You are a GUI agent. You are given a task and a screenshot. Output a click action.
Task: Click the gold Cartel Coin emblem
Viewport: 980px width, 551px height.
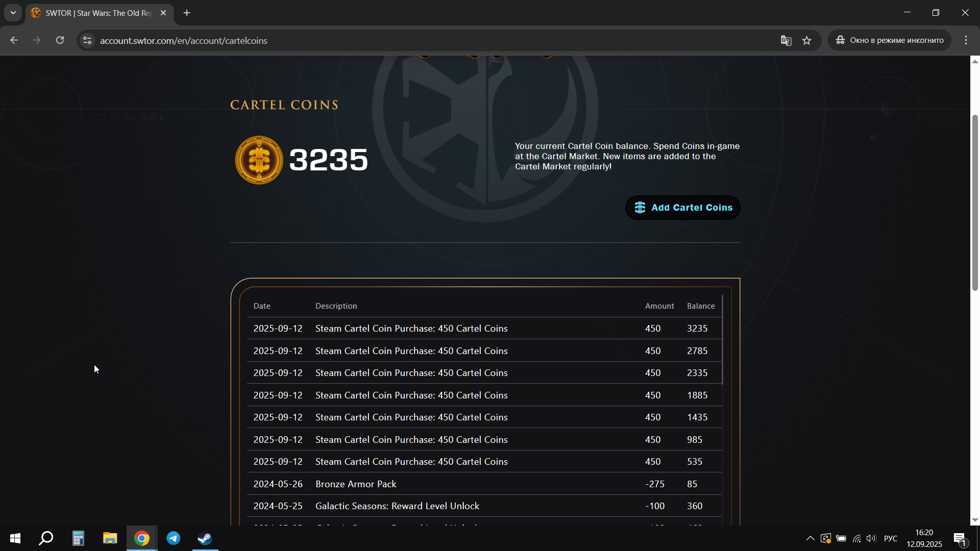click(259, 160)
